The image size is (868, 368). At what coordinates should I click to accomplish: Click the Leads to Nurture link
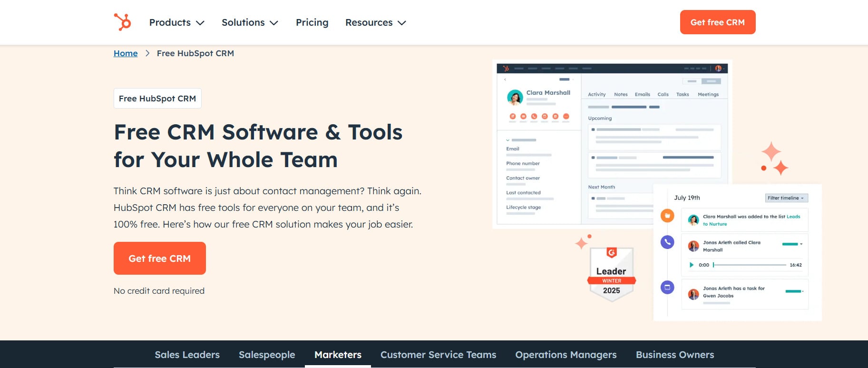[751, 220]
